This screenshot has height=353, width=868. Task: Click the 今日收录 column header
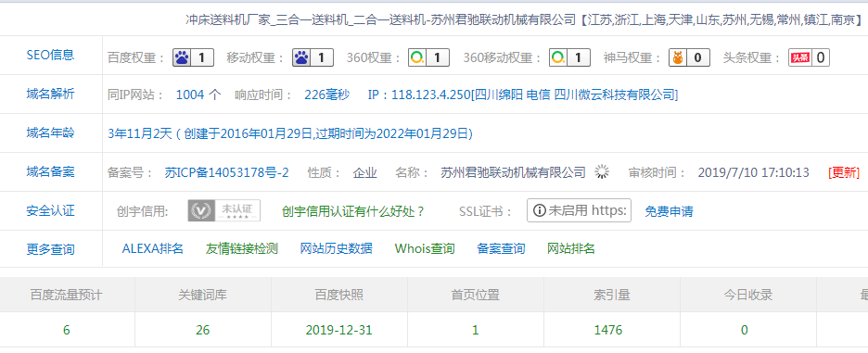[747, 295]
